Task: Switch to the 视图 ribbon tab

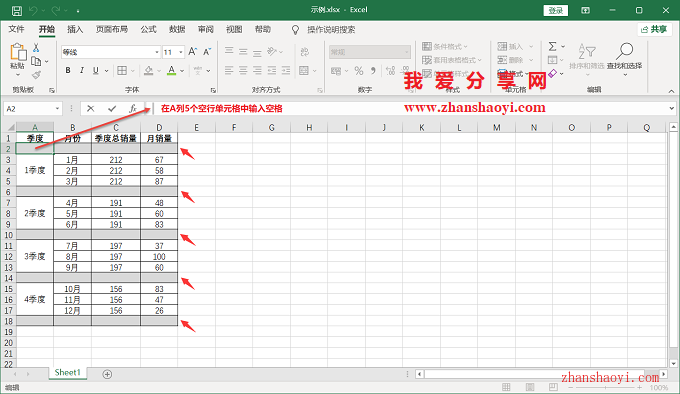Action: 234,29
